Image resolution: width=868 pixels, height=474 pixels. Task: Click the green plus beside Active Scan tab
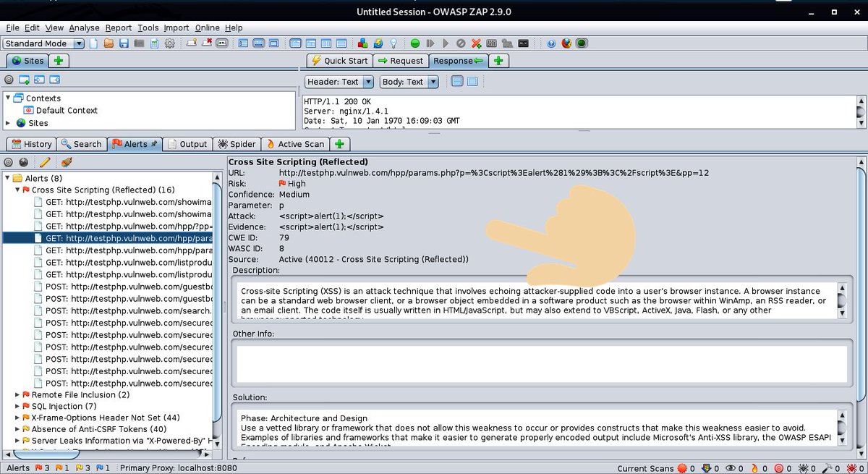(x=339, y=144)
